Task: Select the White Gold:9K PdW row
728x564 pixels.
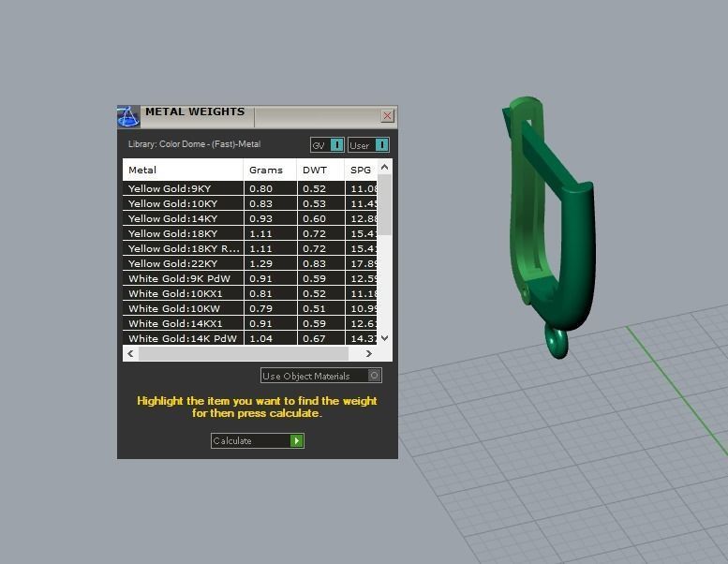Action: (250, 278)
